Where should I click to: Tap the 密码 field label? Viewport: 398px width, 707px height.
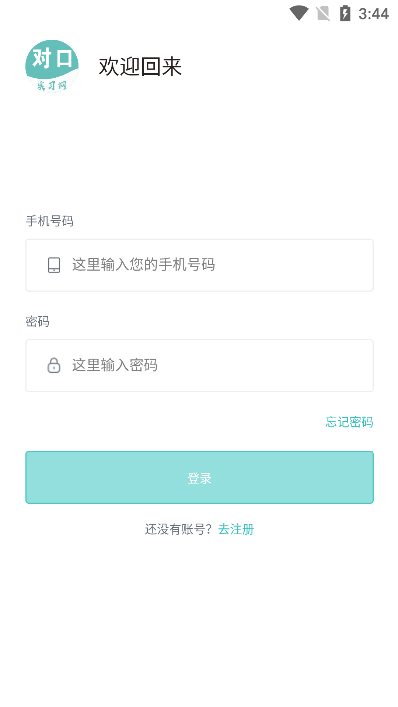pyautogui.click(x=37, y=321)
